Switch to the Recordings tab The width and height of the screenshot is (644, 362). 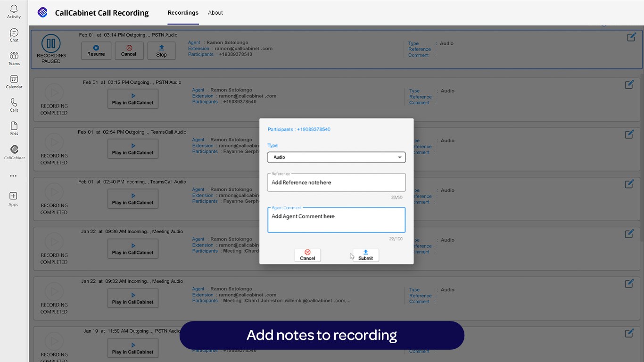click(183, 13)
